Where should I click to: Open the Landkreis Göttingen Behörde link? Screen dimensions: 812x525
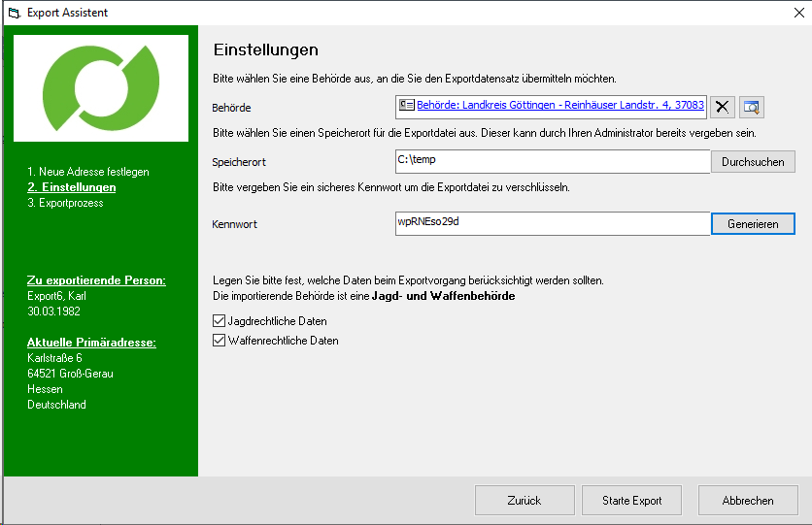[x=559, y=106]
